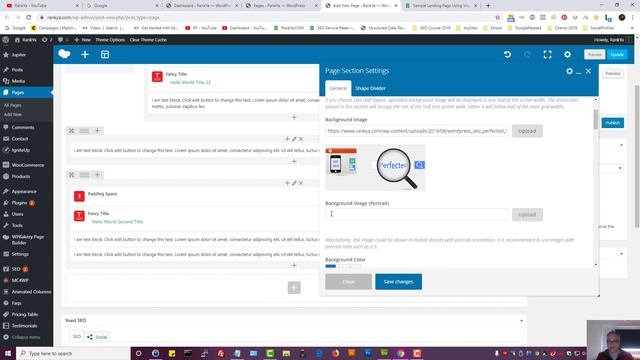Click Hello World Title 22 text
This screenshot has width=640, height=360.
click(190, 82)
